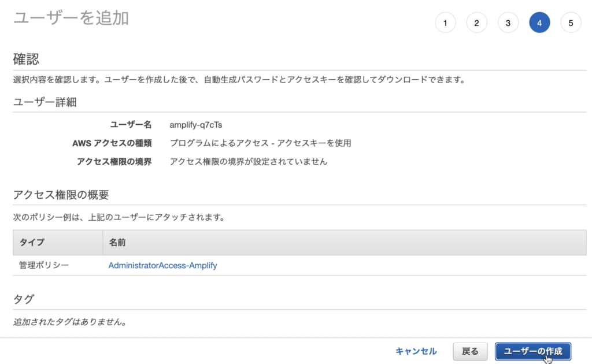Image resolution: width=592 pixels, height=364 pixels.
Task: Go to wizard step 2
Action: 476,23
